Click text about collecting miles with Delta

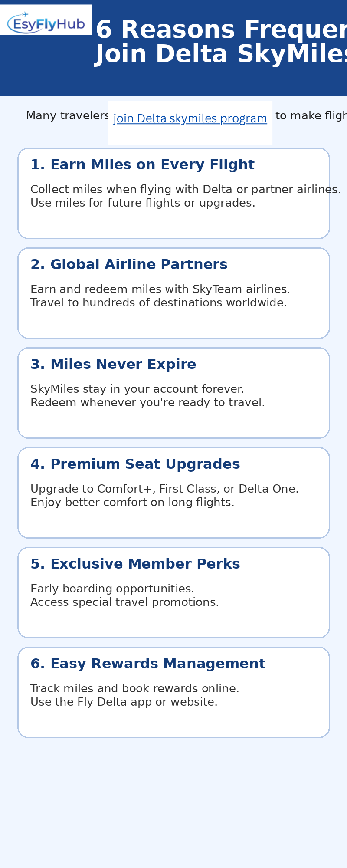(x=185, y=190)
